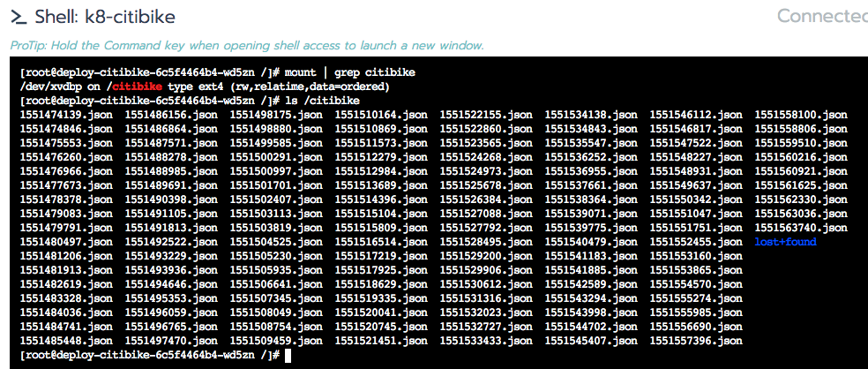Viewport: 868px width, 369px height.
Task: Select file 1551530612.json
Action: pos(486,284)
